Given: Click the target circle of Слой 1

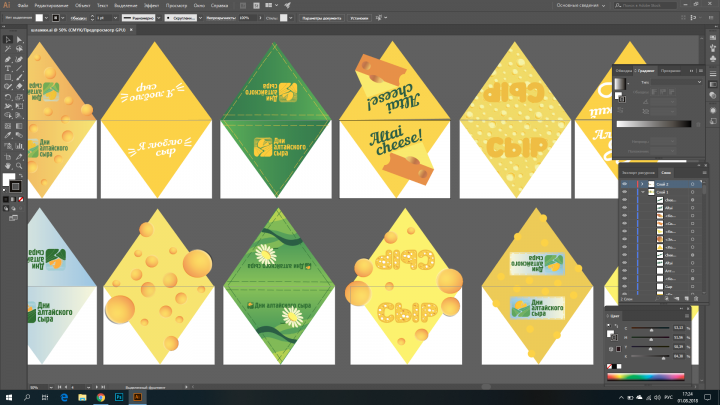Looking at the screenshot, I should tap(692, 192).
